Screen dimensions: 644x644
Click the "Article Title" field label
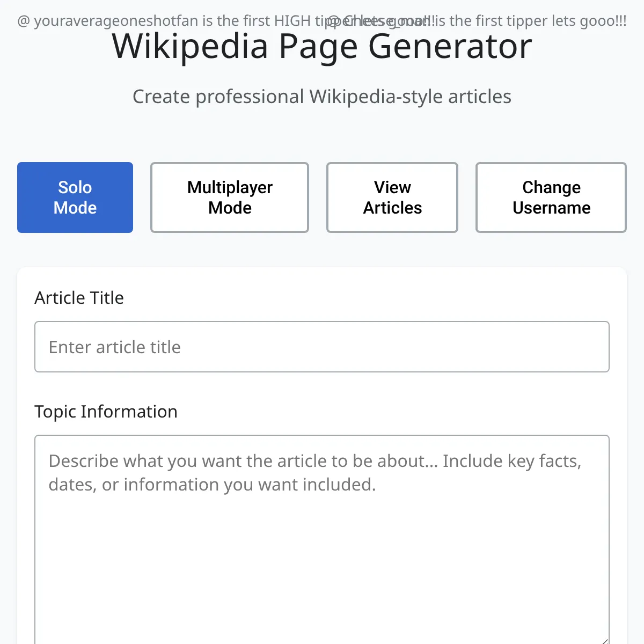coord(79,298)
